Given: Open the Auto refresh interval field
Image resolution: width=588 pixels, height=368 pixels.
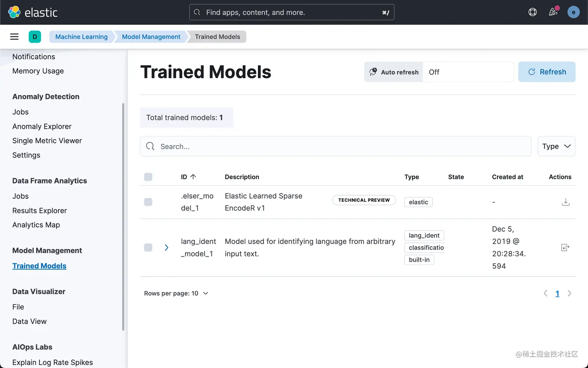Looking at the screenshot, I should 468,72.
